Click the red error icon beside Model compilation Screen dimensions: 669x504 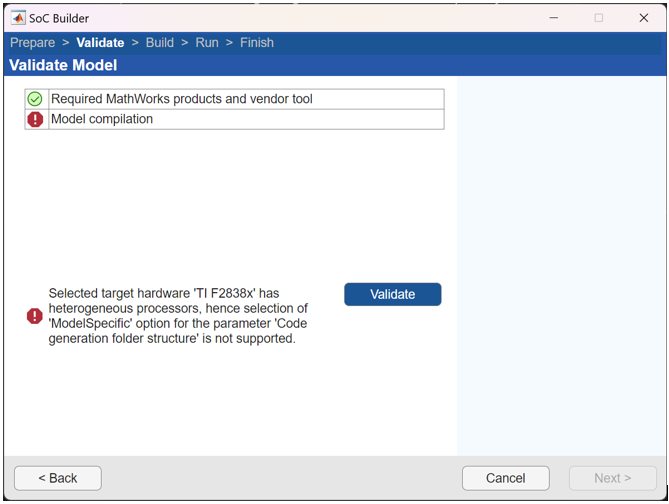35,119
